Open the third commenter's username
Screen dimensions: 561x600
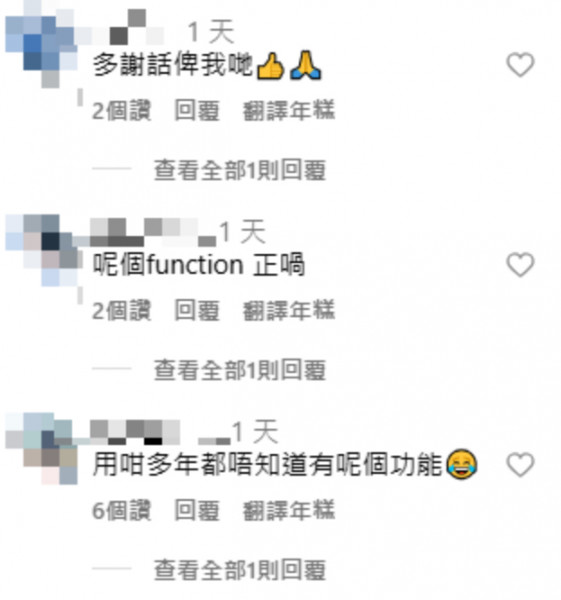[161, 432]
